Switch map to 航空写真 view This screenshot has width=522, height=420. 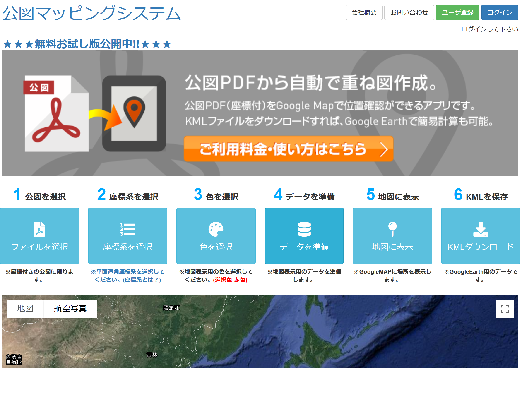pyautogui.click(x=70, y=309)
